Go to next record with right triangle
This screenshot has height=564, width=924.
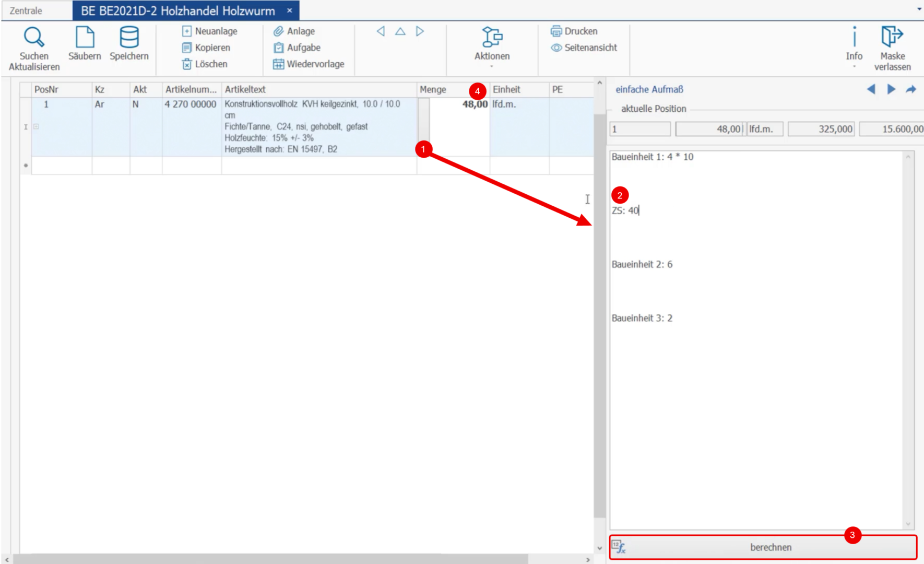click(420, 31)
